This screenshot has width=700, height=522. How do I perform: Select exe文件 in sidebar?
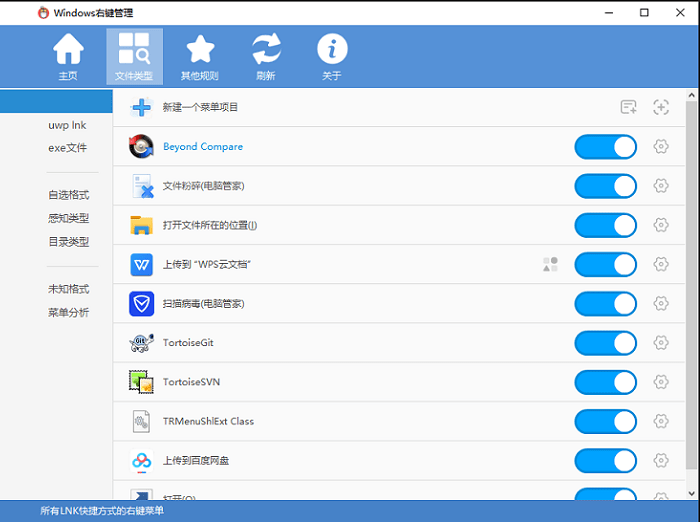click(67, 148)
